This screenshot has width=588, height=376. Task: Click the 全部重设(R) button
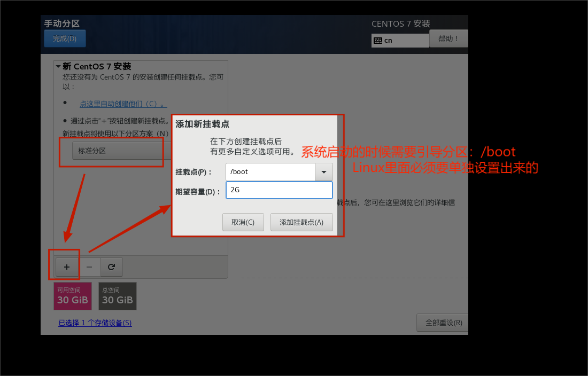point(443,323)
